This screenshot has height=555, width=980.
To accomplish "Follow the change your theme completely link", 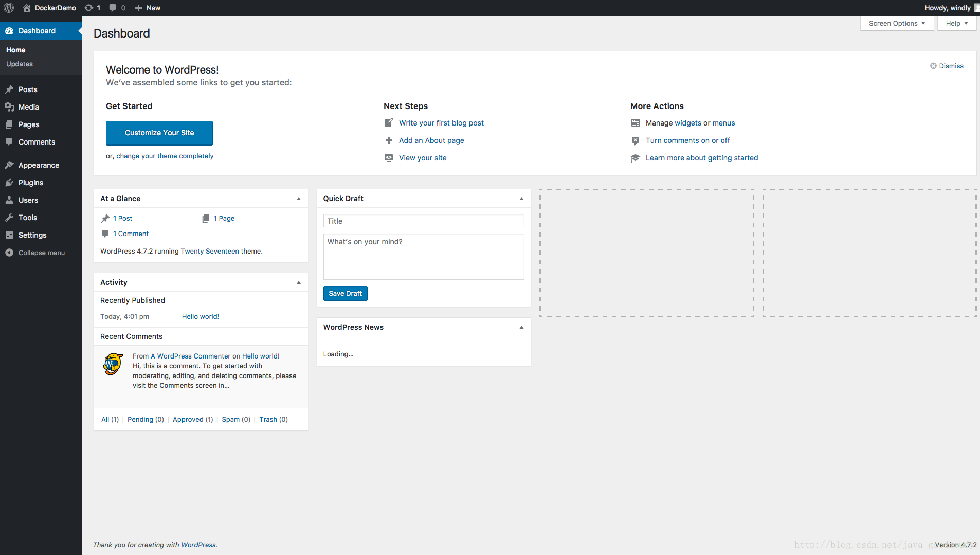I will pos(165,156).
